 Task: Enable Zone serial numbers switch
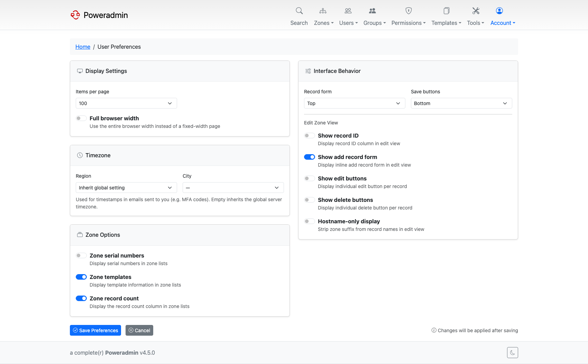pos(81,255)
